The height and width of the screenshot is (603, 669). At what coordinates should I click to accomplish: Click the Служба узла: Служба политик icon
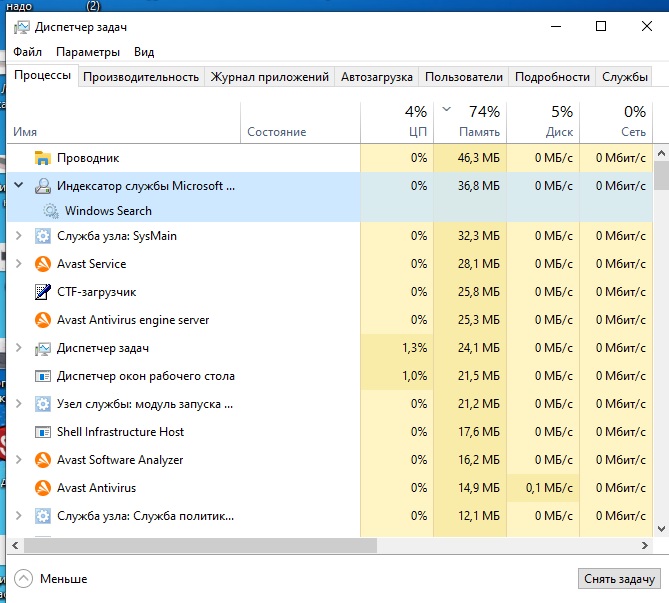[42, 516]
